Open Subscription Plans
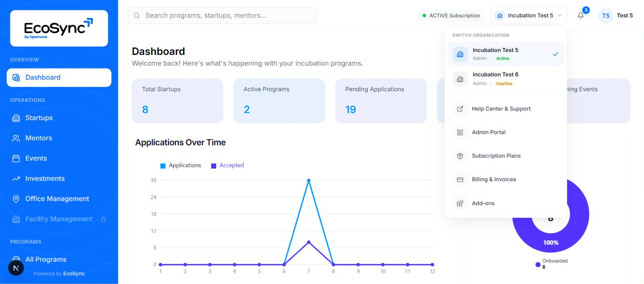The image size is (644, 284). click(x=506, y=156)
